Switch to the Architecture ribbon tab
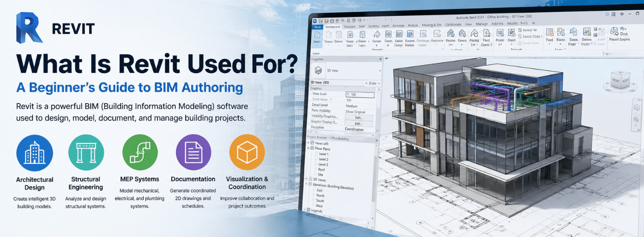 (333, 27)
